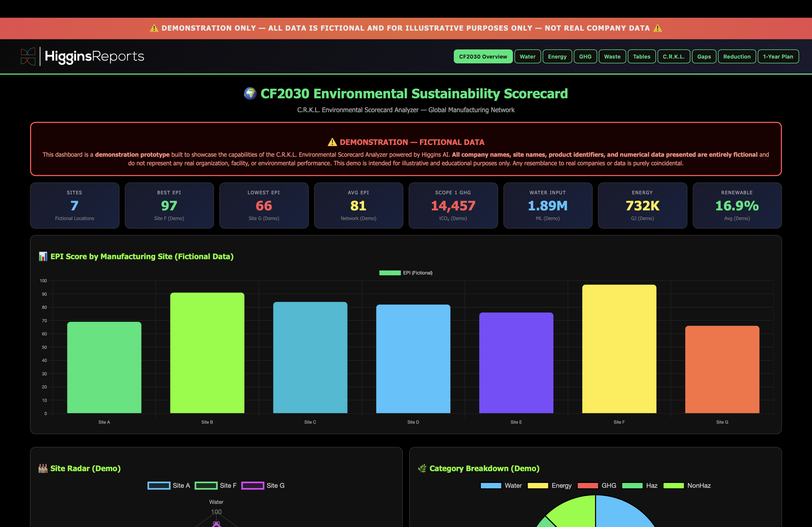Toggle the EPI (Fictional) legend series
This screenshot has width=812, height=527.
(406, 273)
